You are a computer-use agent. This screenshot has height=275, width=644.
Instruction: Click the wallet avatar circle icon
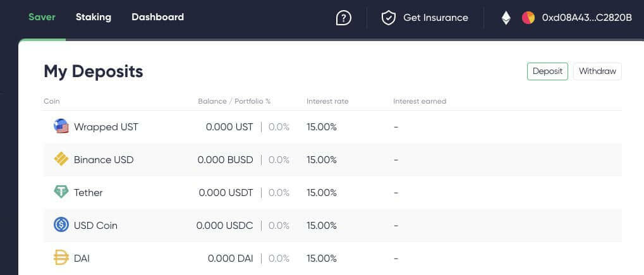point(528,18)
